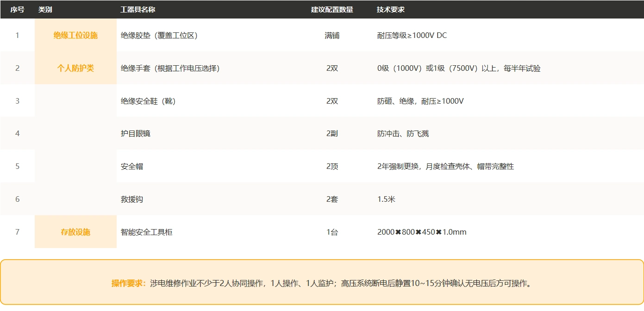Click the 技术要求 column header

[391, 9]
